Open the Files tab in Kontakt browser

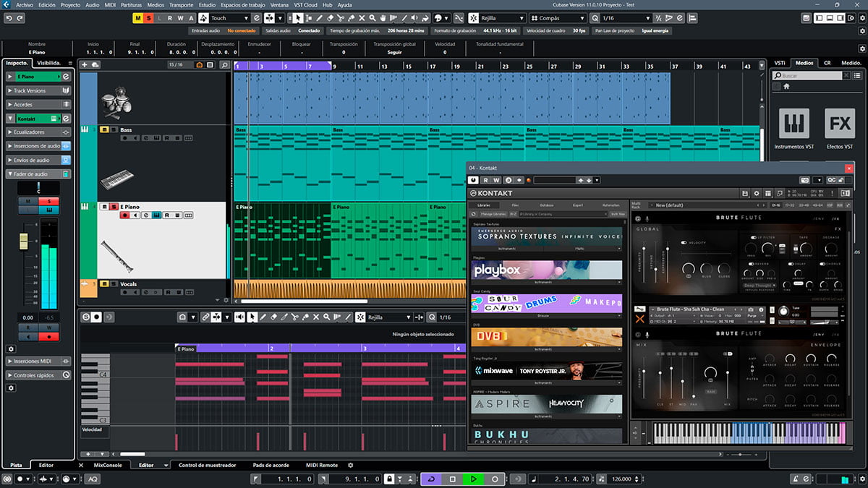[x=514, y=205]
